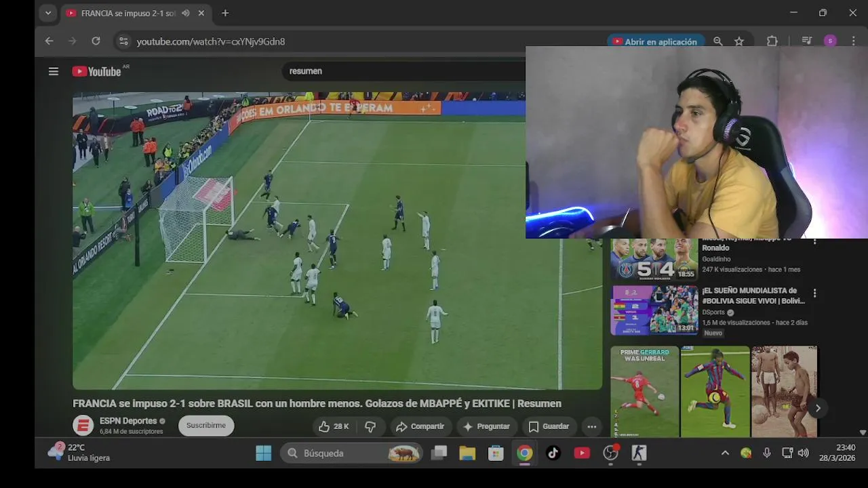The width and height of the screenshot is (868, 488).
Task: Open Chrome three-dot menu
Action: 853,41
